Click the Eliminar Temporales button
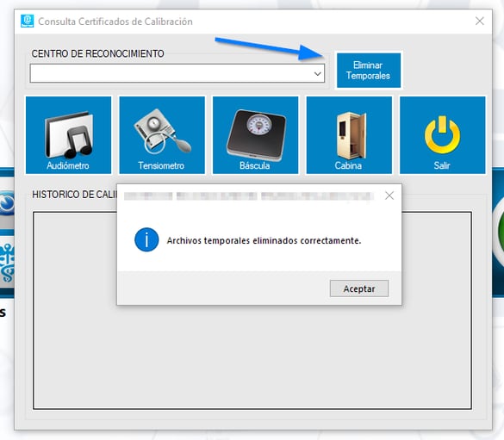 tap(369, 71)
